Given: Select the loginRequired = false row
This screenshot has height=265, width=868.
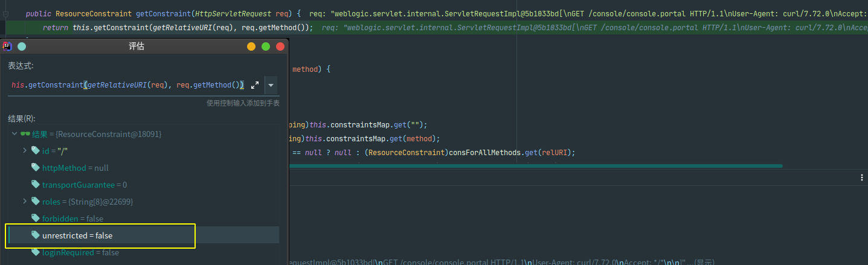Looking at the screenshot, I should tap(80, 252).
